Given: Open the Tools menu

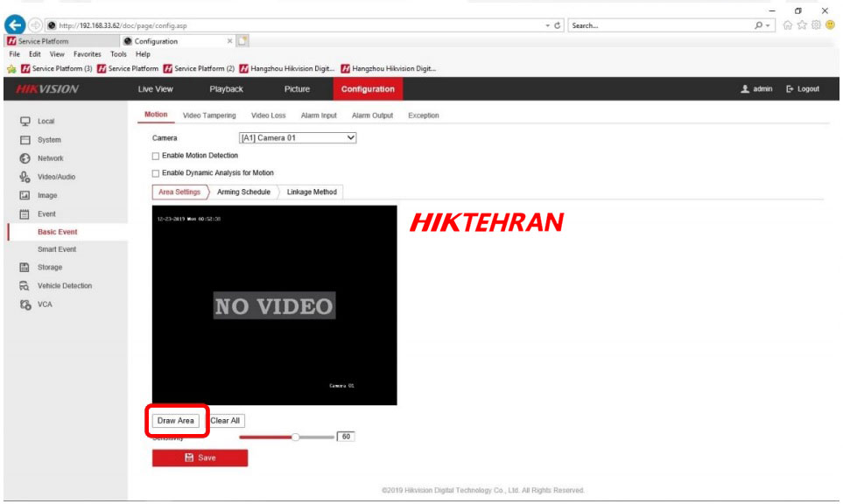Looking at the screenshot, I should click(118, 54).
